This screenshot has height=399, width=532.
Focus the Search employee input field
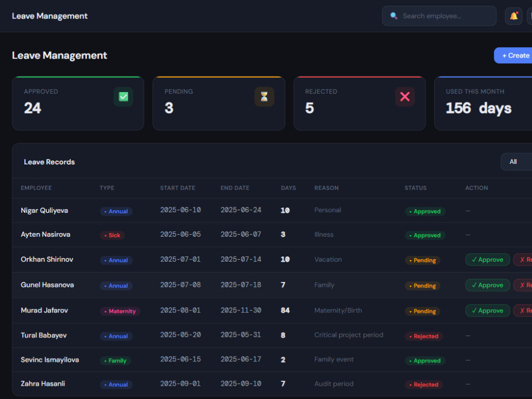click(439, 16)
